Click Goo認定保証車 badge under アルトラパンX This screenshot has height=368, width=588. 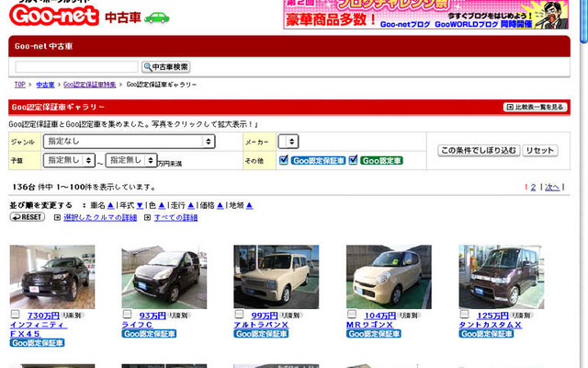coord(261,334)
